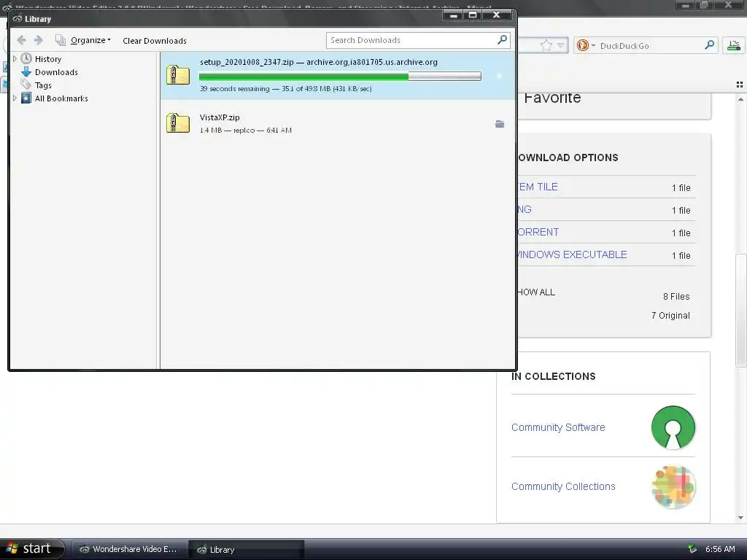The width and height of the screenshot is (747, 560).
Task: Click the VistaXP.zip file icon
Action: pos(178,122)
